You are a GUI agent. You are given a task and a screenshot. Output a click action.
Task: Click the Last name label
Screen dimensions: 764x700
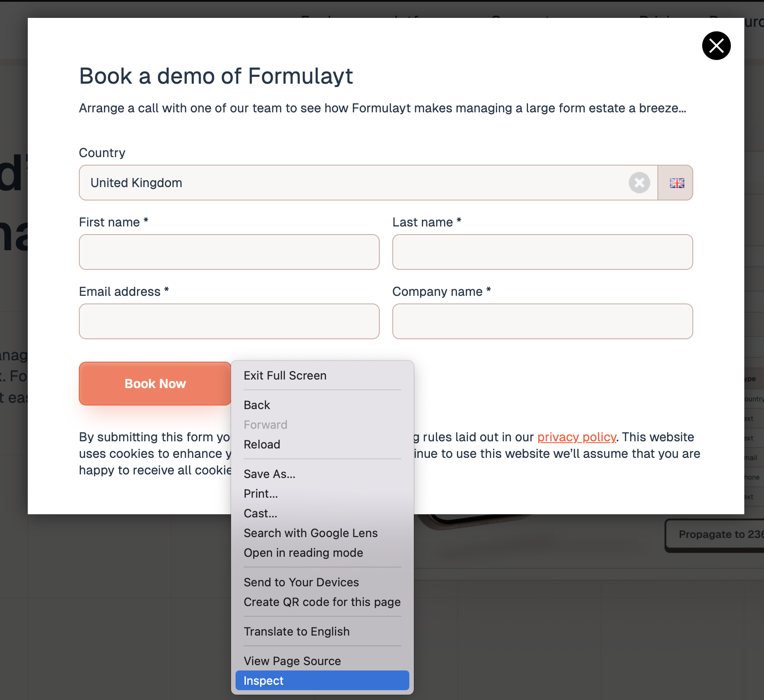(427, 222)
